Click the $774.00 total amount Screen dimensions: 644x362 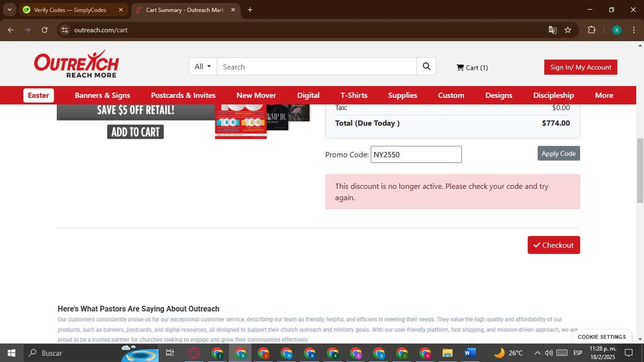point(556,123)
